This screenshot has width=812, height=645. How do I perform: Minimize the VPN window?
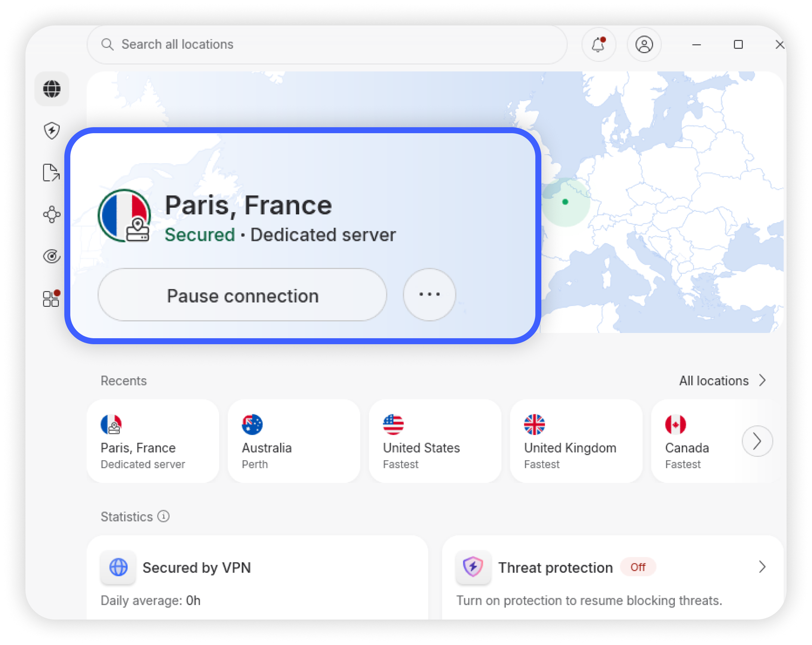pyautogui.click(x=696, y=45)
